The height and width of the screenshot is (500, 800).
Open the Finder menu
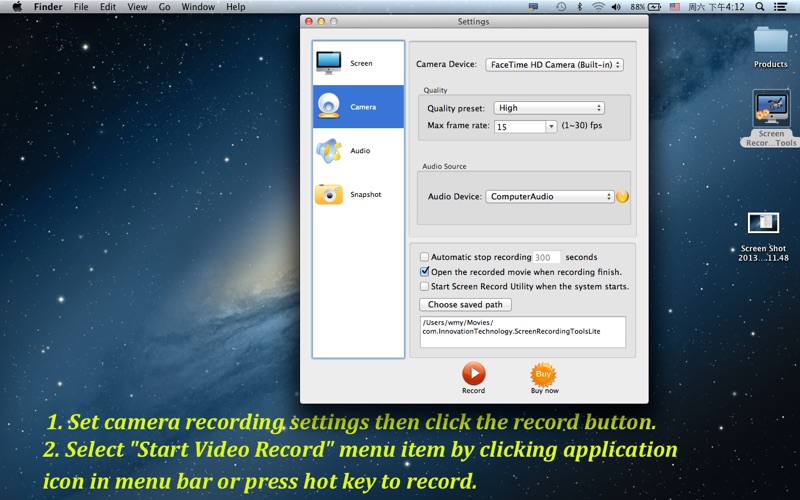point(48,7)
